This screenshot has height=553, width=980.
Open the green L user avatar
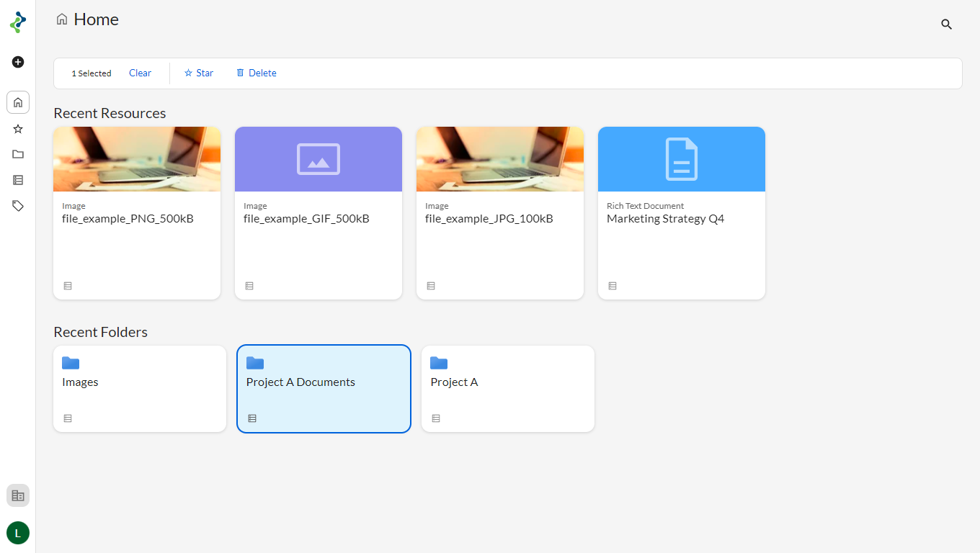coord(18,533)
